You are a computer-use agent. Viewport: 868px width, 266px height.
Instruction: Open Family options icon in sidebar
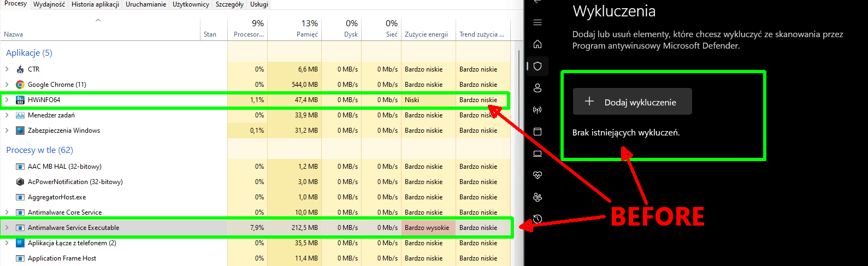tap(538, 197)
